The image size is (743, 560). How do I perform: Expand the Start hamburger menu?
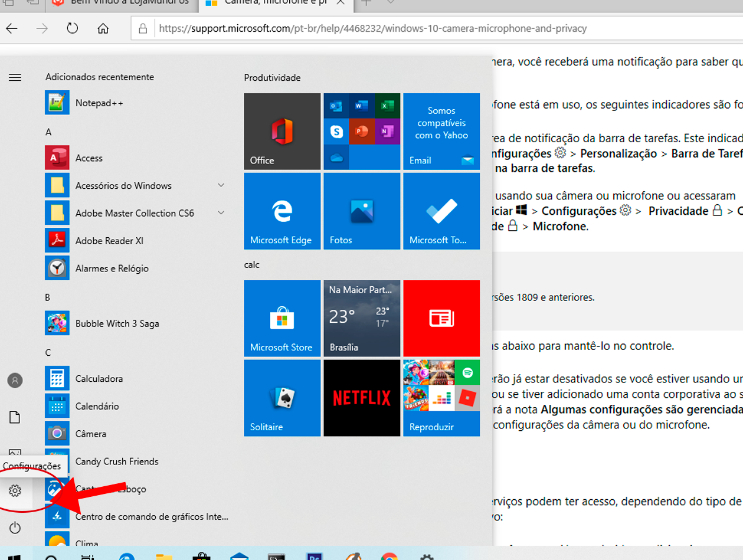15,77
